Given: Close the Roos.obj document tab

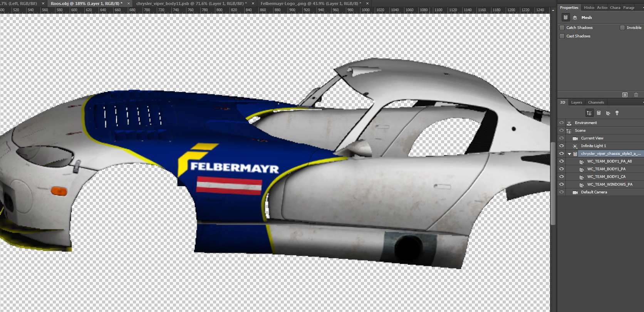Looking at the screenshot, I should coord(129,3).
